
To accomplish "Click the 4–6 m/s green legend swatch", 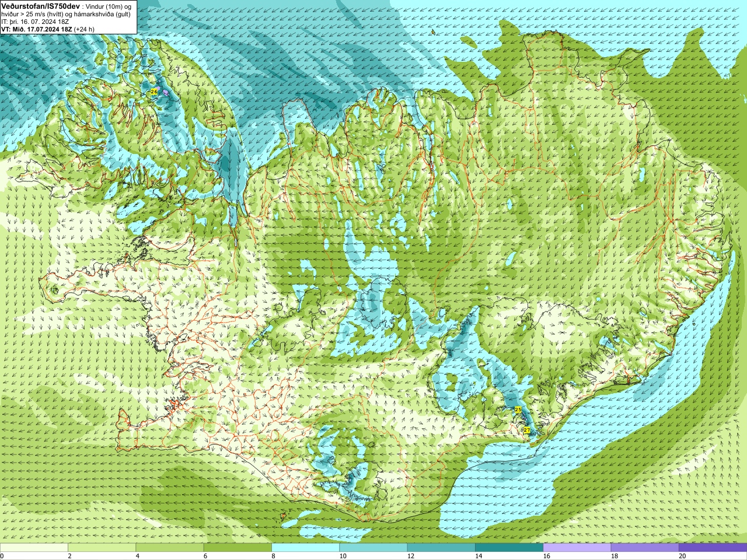I will click(169, 548).
